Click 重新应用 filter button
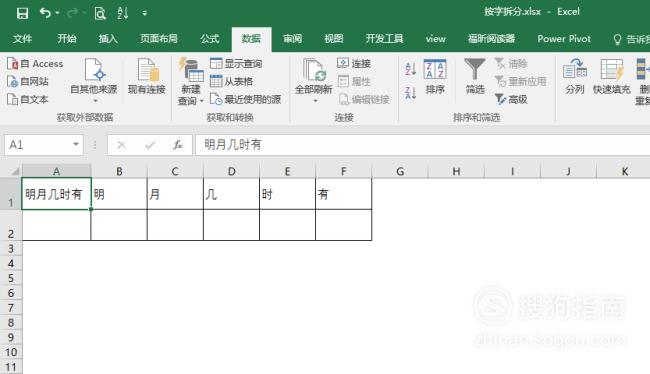Viewport: 650px width, 374px height. (521, 81)
